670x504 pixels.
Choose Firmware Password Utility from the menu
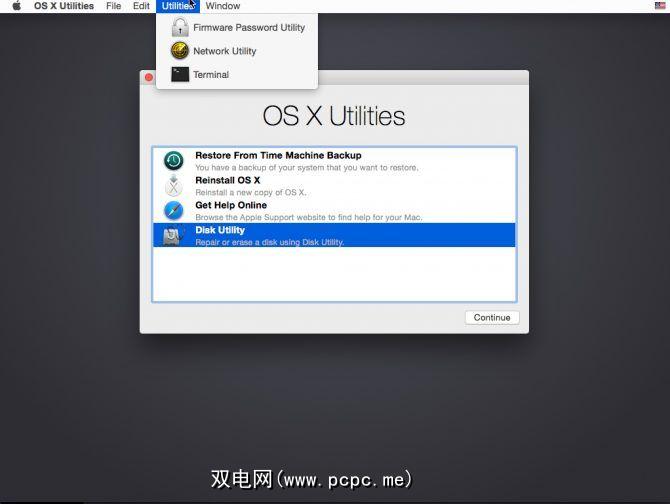(x=237, y=28)
